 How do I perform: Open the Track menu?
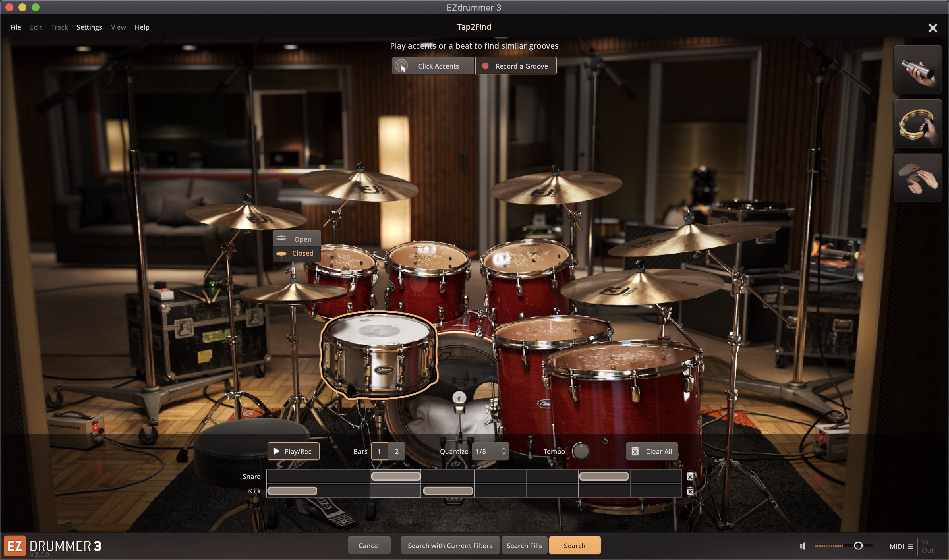pyautogui.click(x=59, y=27)
